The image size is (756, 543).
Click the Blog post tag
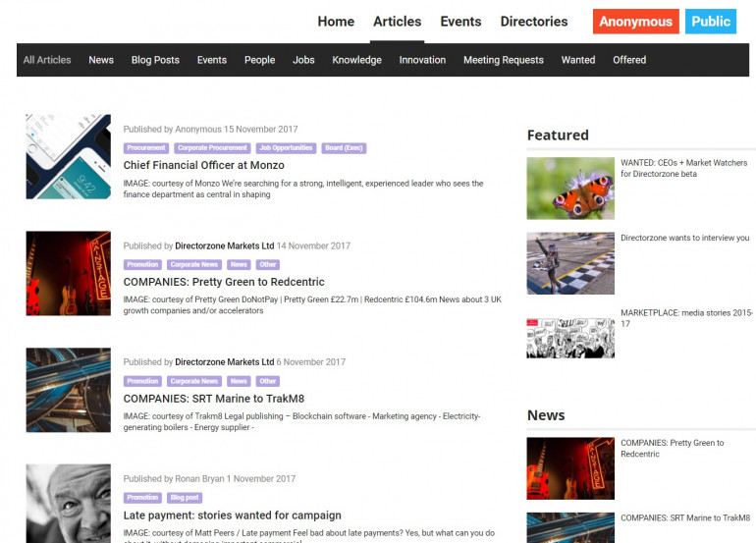point(185,498)
